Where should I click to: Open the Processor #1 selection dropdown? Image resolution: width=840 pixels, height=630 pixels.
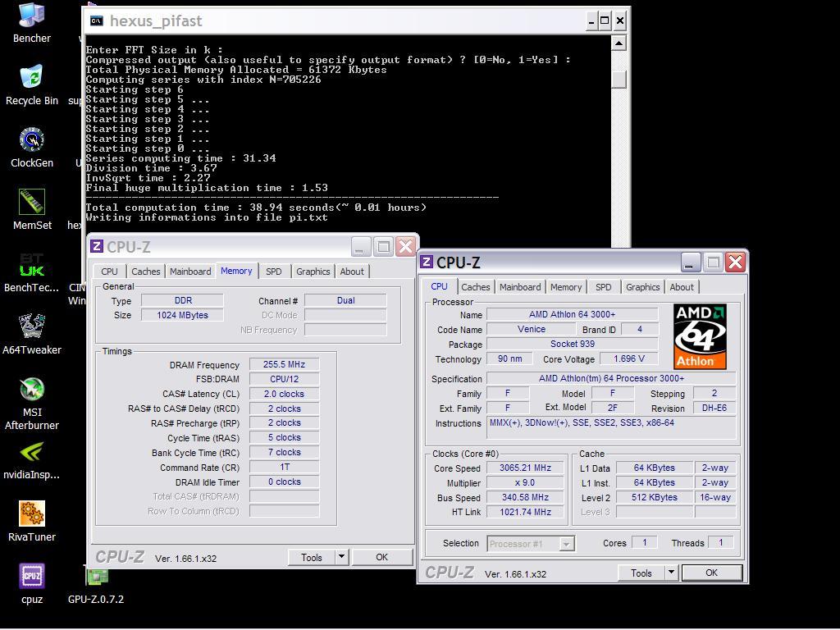531,544
